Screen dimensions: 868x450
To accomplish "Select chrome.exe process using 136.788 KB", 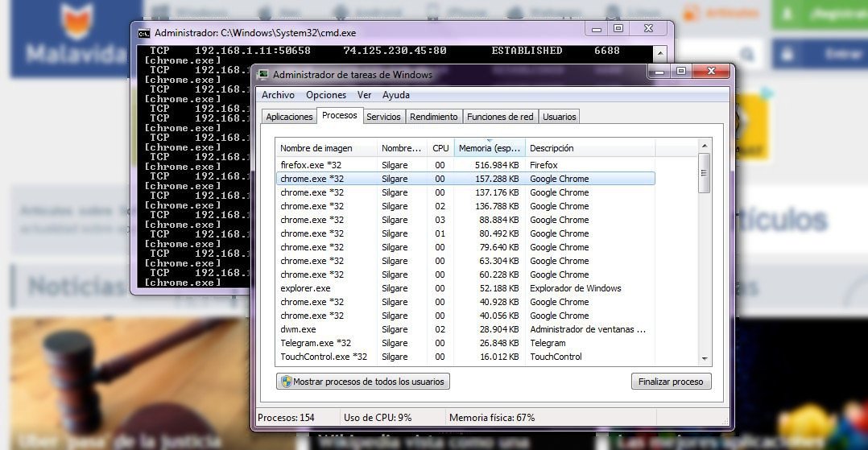I will click(465, 206).
